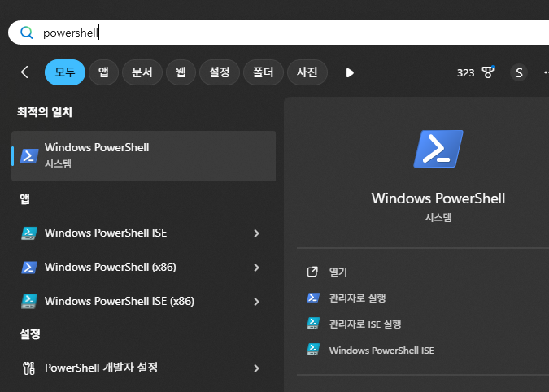Select the 모두 filter tab

tap(65, 72)
